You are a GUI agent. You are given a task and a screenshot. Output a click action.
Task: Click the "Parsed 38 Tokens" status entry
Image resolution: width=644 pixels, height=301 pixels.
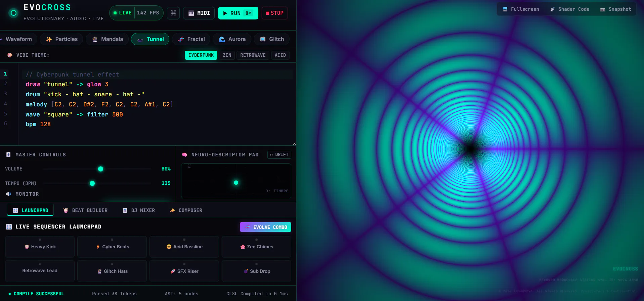pyautogui.click(x=115, y=294)
